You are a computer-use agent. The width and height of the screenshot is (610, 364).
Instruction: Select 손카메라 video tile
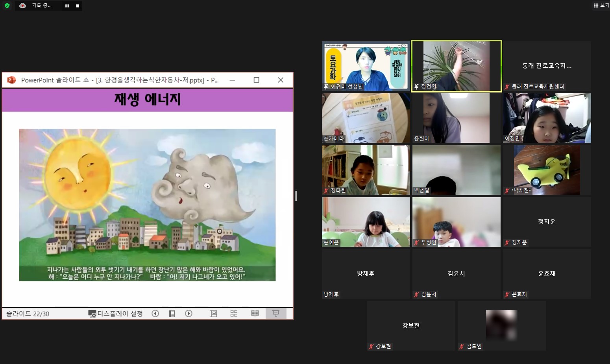coord(366,118)
